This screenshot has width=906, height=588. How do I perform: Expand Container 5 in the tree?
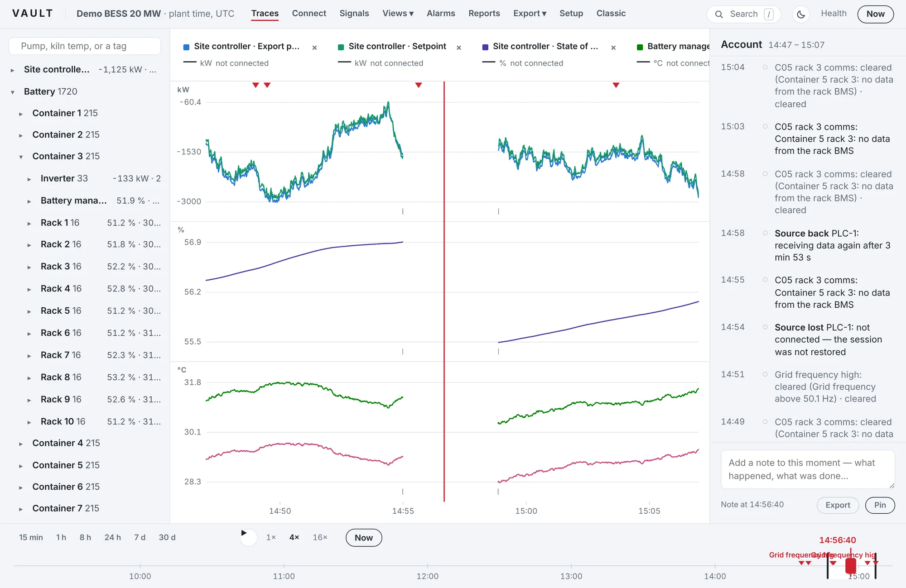tap(21, 466)
